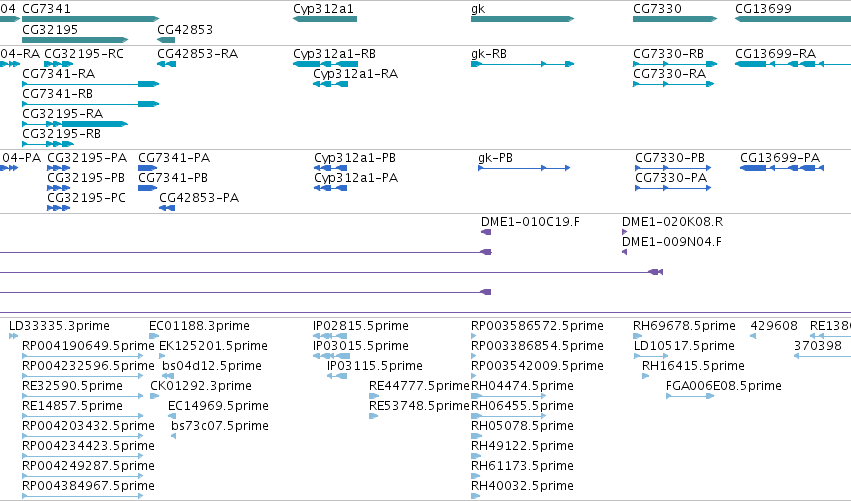
Task: Select transcript CG32195-RB label
Action: coord(61,135)
